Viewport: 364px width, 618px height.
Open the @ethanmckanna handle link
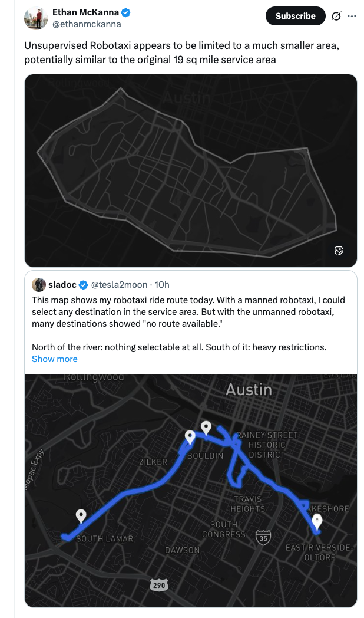point(87,24)
